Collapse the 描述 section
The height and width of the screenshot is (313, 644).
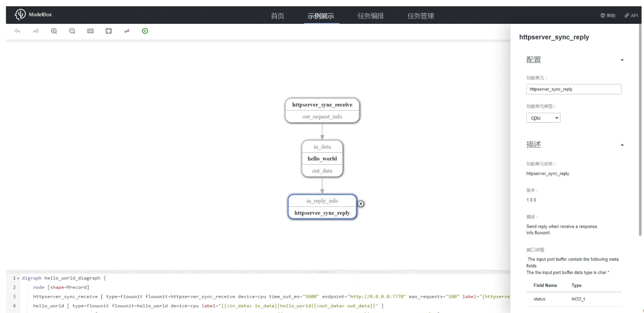(x=622, y=145)
